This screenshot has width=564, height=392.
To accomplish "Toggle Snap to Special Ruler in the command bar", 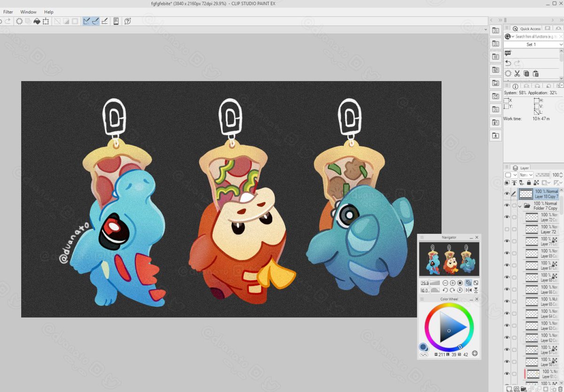I will [95, 21].
